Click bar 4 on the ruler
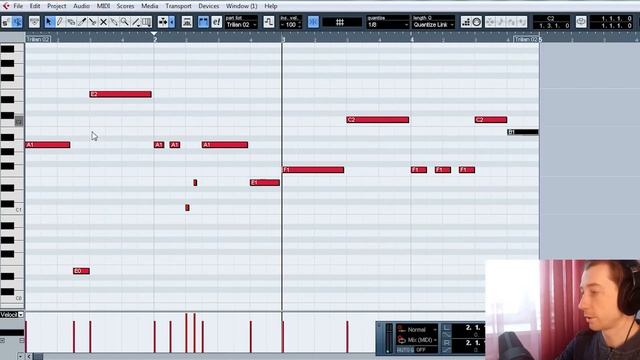The width and height of the screenshot is (640, 360). [412, 40]
